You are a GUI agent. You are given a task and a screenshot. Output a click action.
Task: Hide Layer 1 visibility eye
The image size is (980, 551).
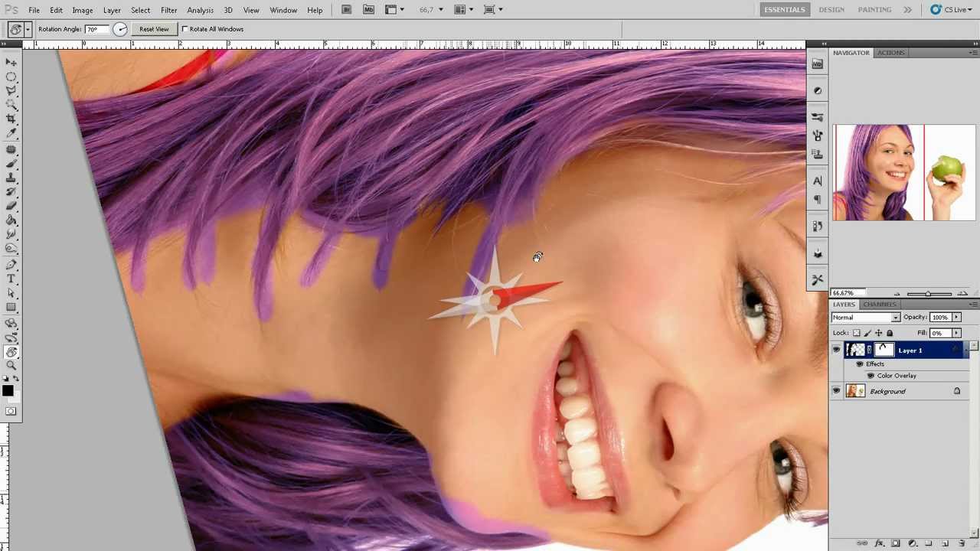pos(836,350)
